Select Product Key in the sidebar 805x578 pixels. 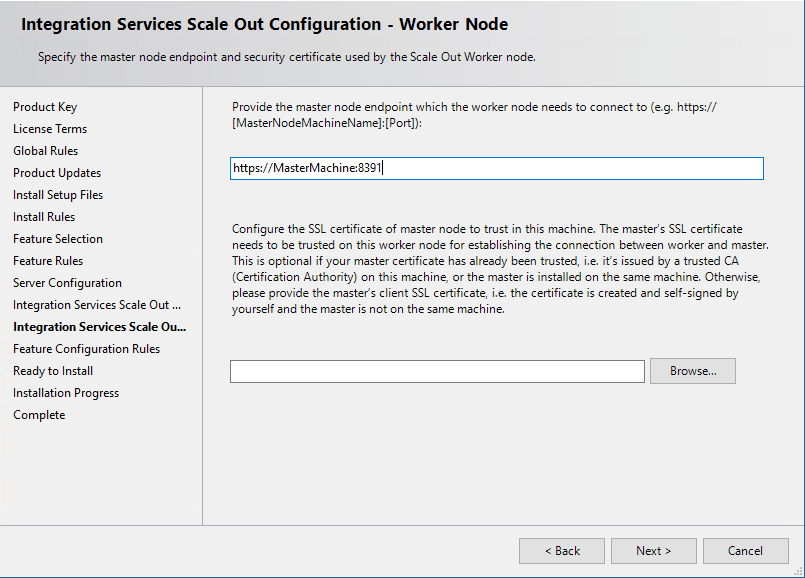44,107
